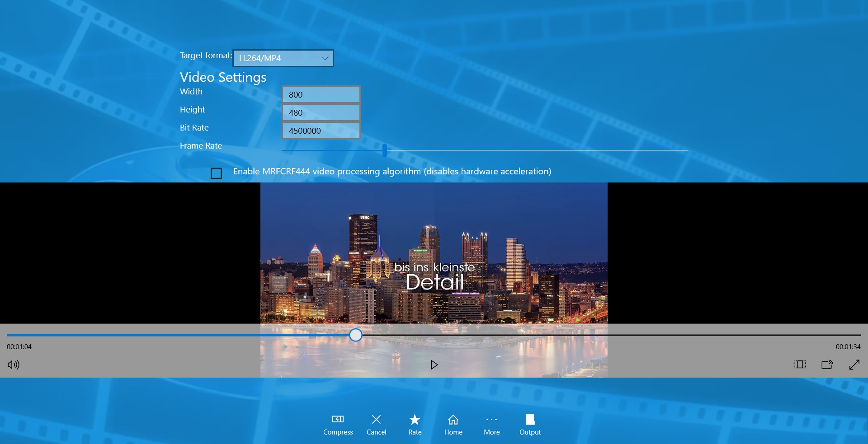Click the Compress button
This screenshot has width=868, height=444.
(338, 425)
